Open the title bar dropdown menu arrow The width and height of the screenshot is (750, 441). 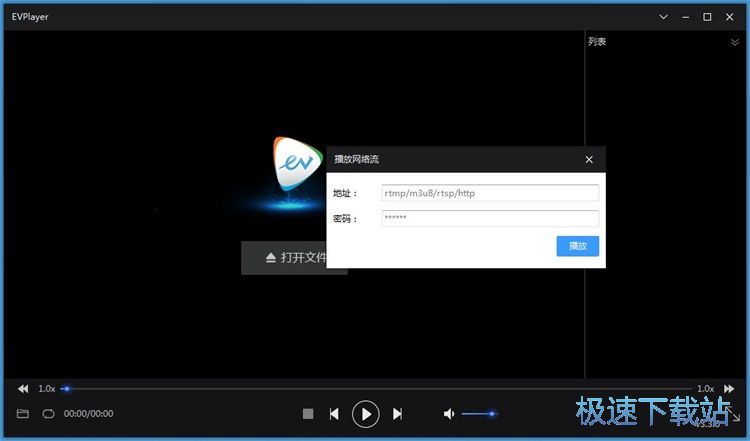coord(663,17)
